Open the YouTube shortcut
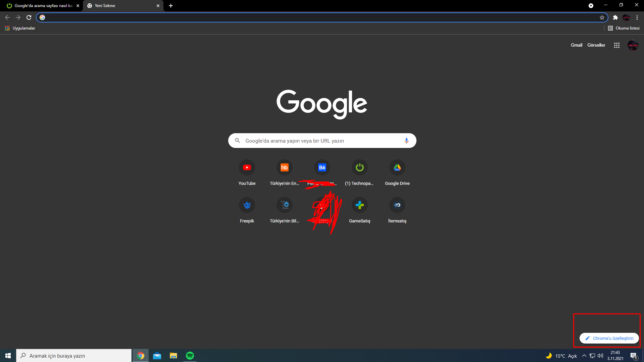 coord(247,173)
